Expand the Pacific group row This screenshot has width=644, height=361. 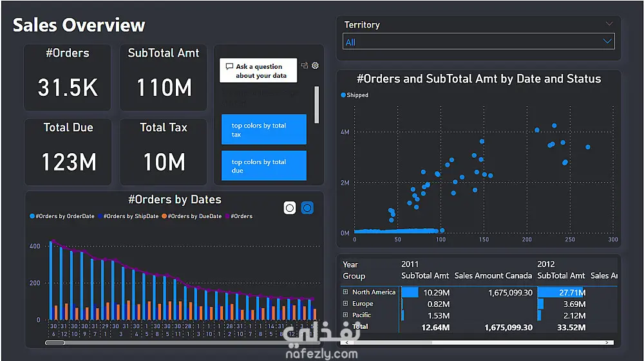coord(345,315)
